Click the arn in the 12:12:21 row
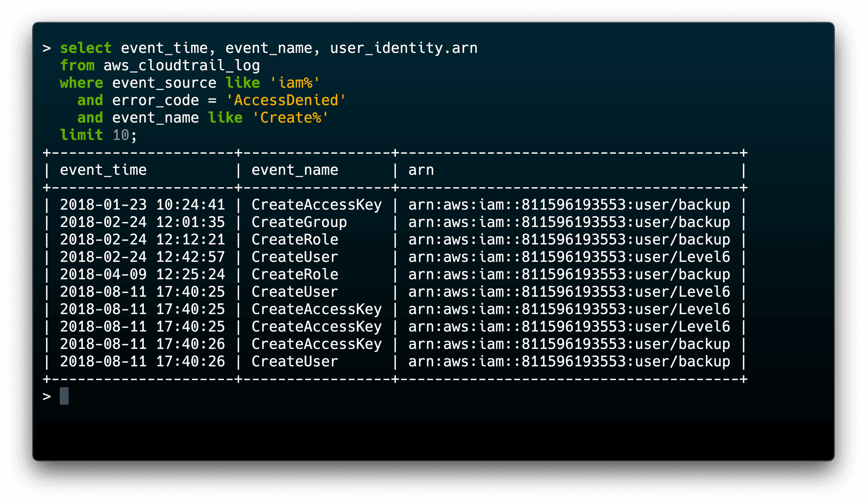 coord(569,240)
